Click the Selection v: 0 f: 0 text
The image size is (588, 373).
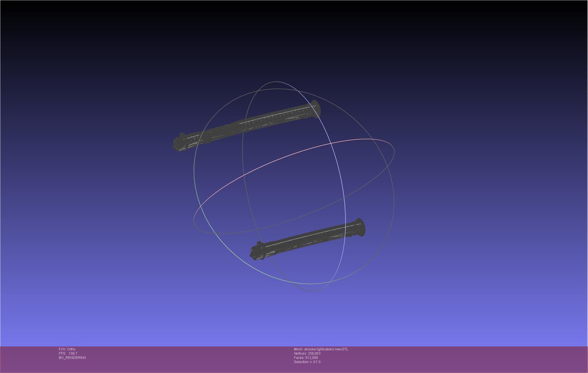tap(307, 362)
